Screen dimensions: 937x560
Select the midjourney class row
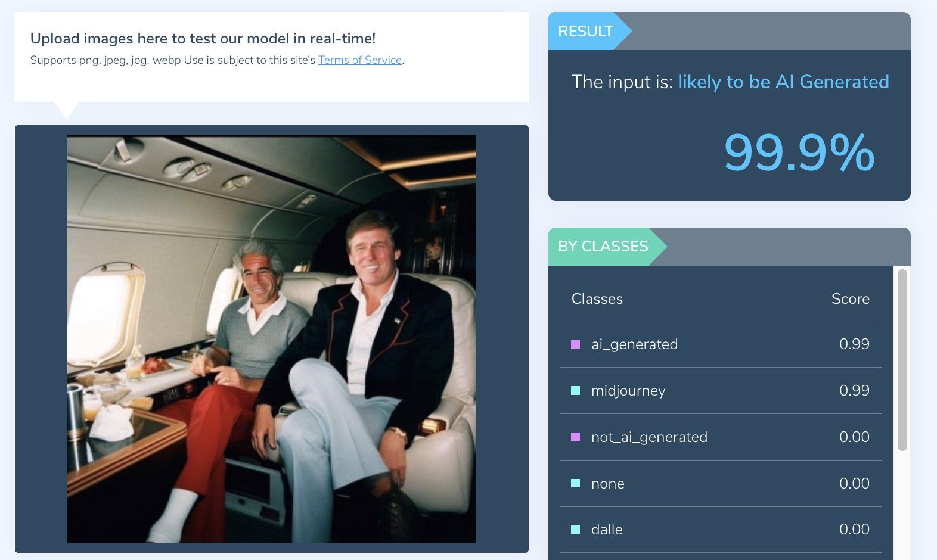click(x=720, y=391)
